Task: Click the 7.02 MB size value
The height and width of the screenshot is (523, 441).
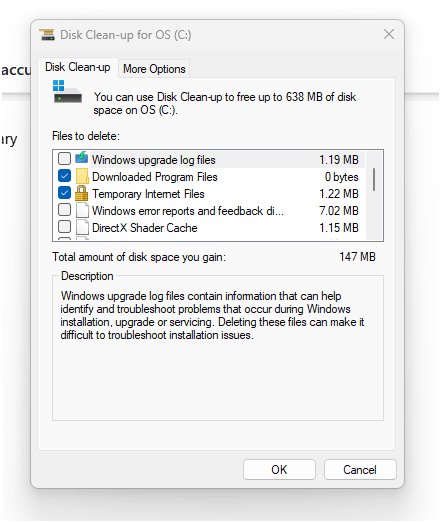Action: 339,210
